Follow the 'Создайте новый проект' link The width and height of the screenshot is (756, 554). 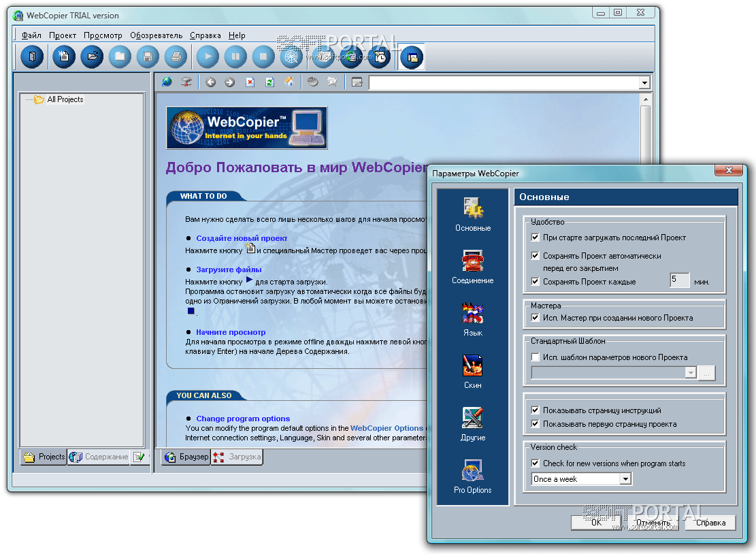click(242, 238)
